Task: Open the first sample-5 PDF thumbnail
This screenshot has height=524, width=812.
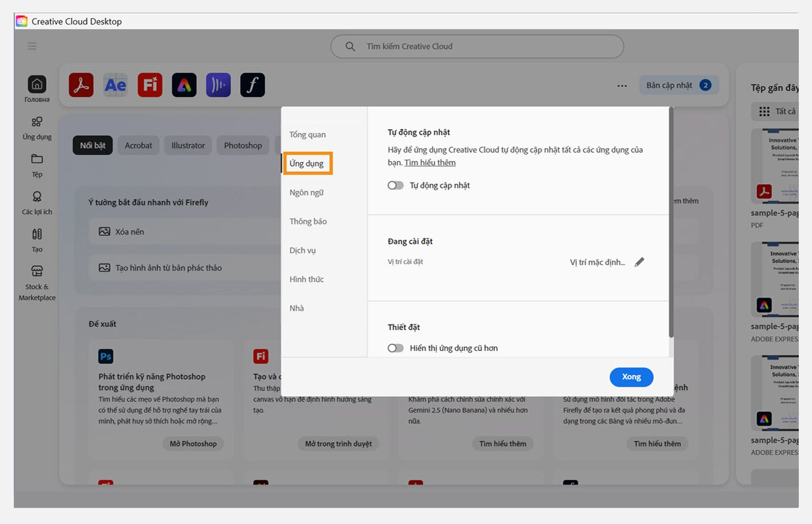Action: click(775, 166)
